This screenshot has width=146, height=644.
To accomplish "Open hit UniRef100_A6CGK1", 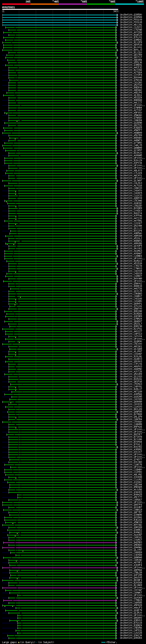I will click(x=131, y=347).
